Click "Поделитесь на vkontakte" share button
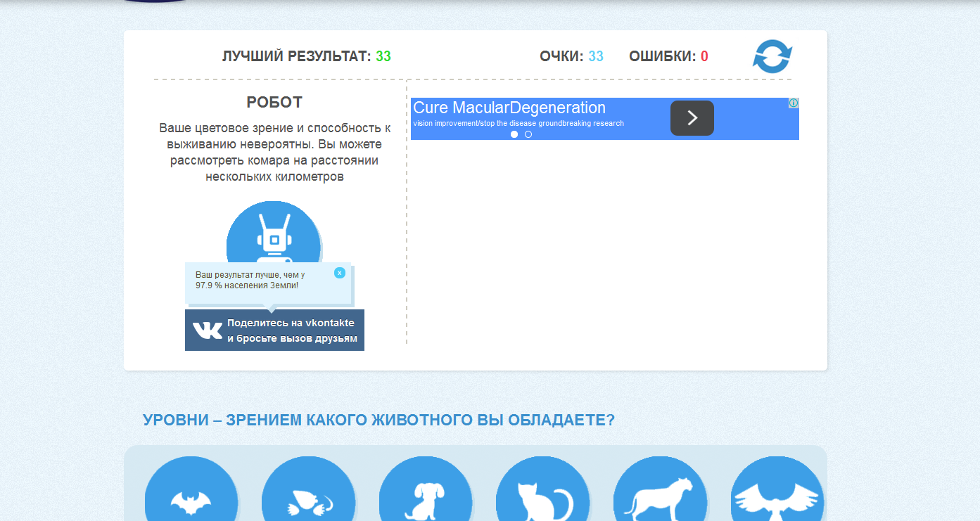This screenshot has width=980, height=521. (x=291, y=330)
